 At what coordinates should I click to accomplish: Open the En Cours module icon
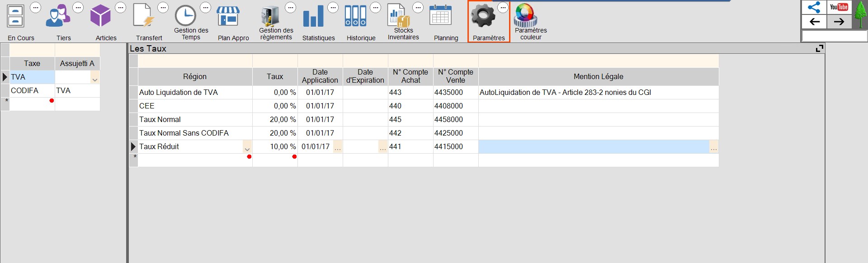click(x=15, y=16)
